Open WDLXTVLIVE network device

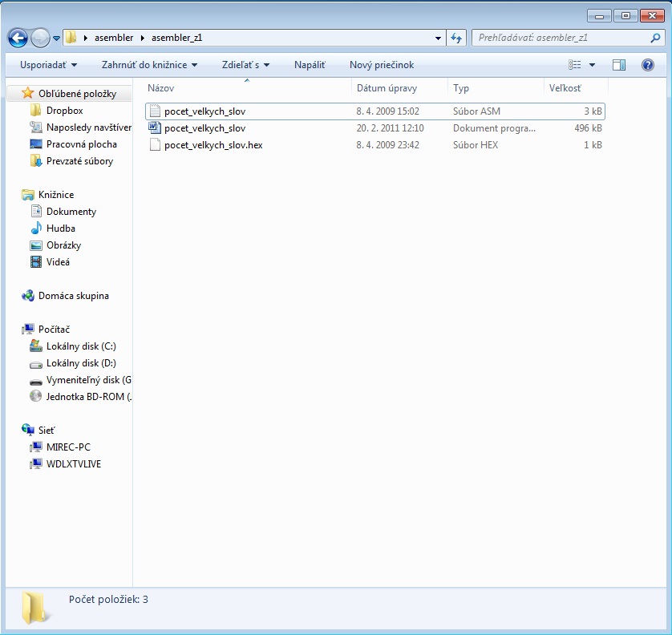[74, 463]
